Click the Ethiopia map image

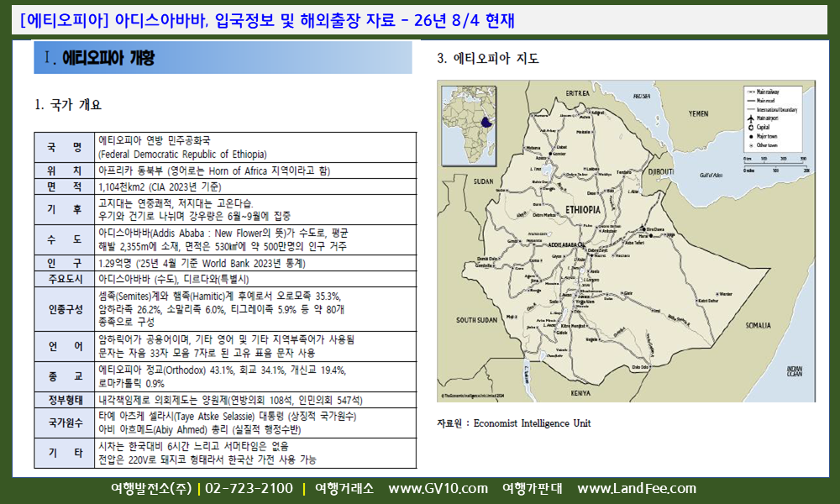tap(627, 241)
